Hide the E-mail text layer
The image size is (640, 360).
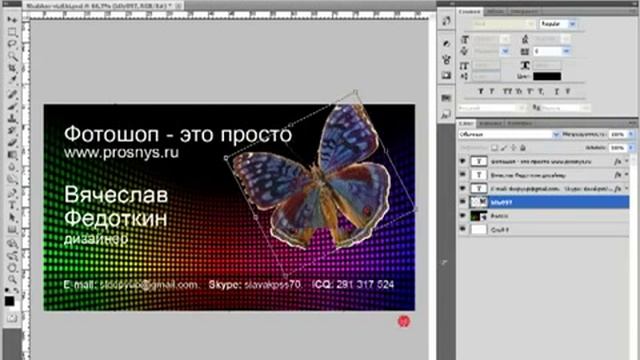point(462,188)
